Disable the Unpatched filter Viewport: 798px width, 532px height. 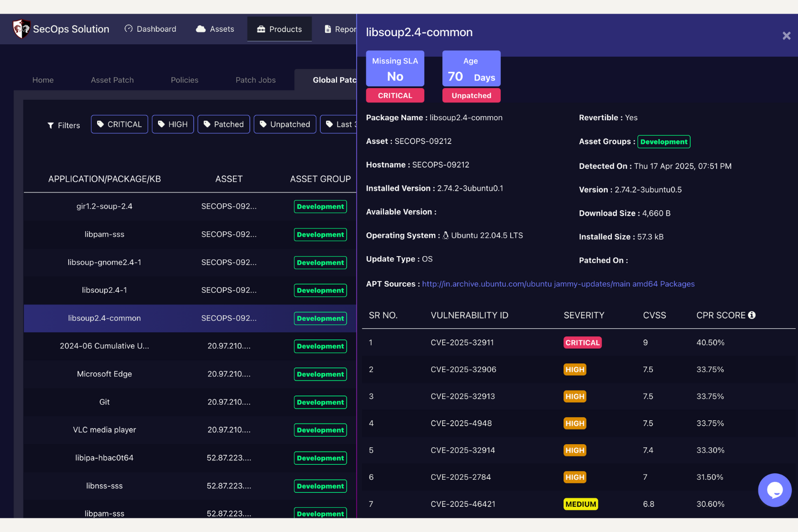tap(285, 124)
